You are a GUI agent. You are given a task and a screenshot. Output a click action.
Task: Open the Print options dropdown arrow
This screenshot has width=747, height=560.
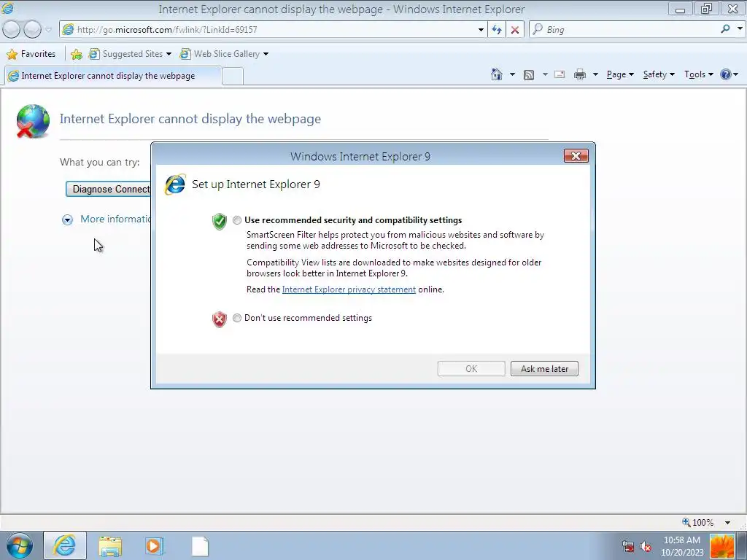point(595,74)
